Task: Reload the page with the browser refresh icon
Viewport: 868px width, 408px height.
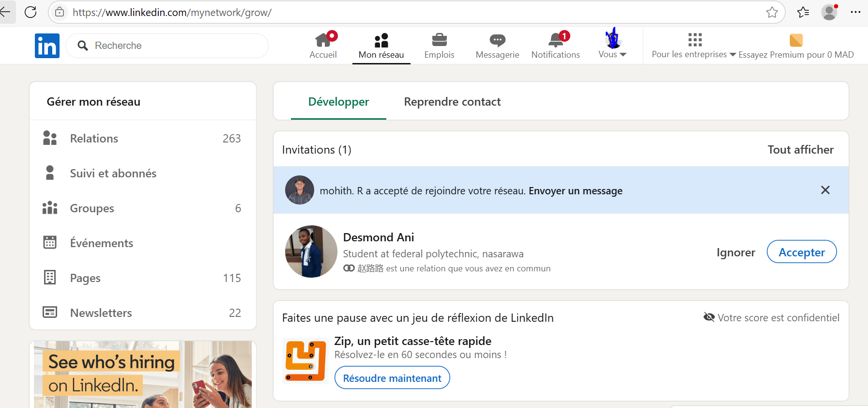Action: (x=30, y=12)
